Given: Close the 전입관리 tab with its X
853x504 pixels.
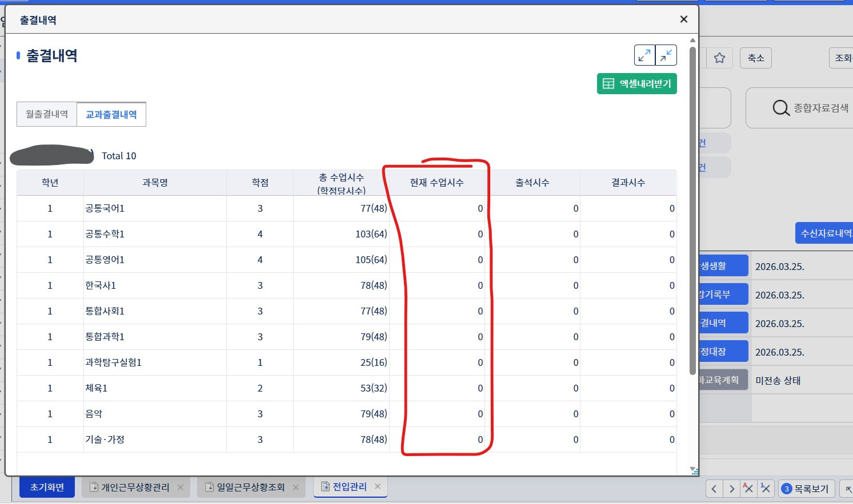Looking at the screenshot, I should point(378,486).
